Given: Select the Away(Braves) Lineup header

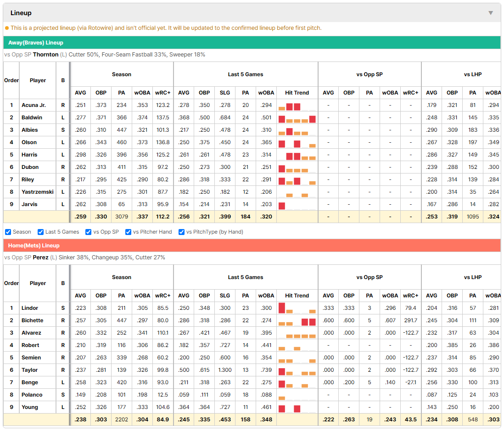Looking at the screenshot, I should (x=252, y=43).
